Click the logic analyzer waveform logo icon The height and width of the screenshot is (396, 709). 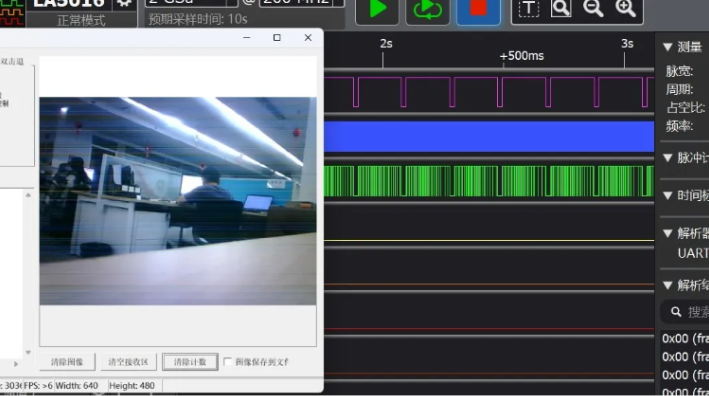pos(12,12)
